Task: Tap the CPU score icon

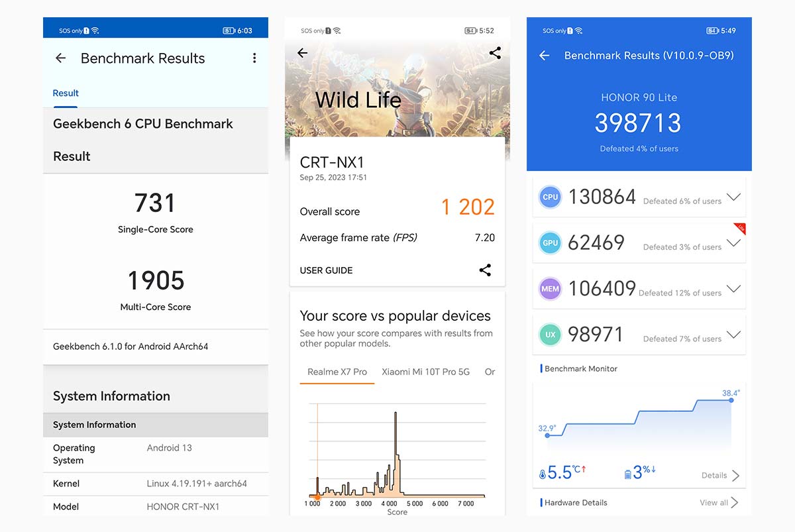Action: click(x=550, y=197)
